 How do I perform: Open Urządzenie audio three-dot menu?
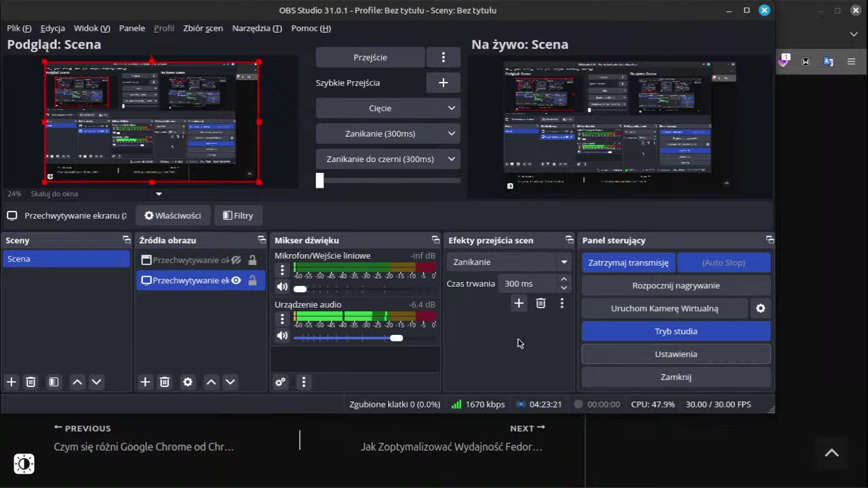(x=282, y=319)
